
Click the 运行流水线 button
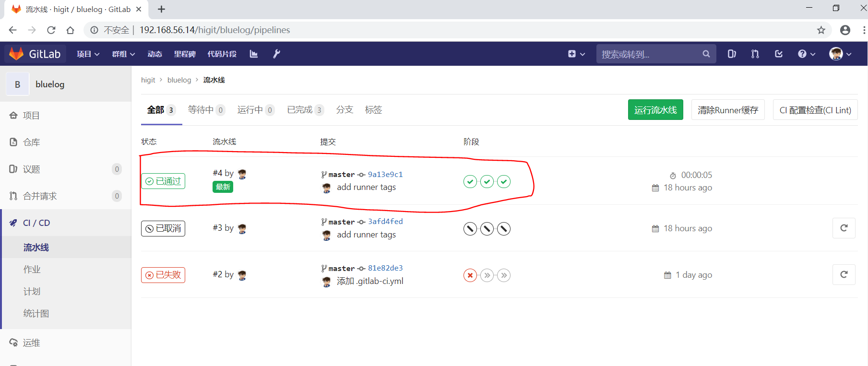pyautogui.click(x=655, y=110)
